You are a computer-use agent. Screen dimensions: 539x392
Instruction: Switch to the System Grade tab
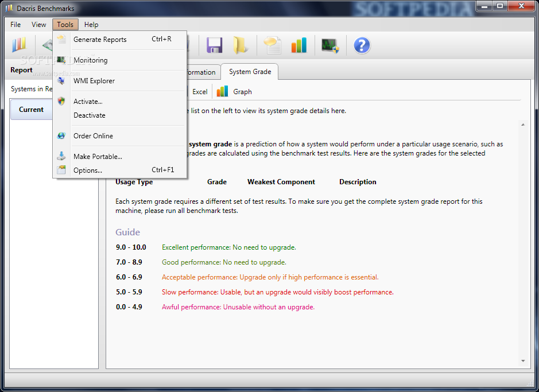[x=250, y=72]
